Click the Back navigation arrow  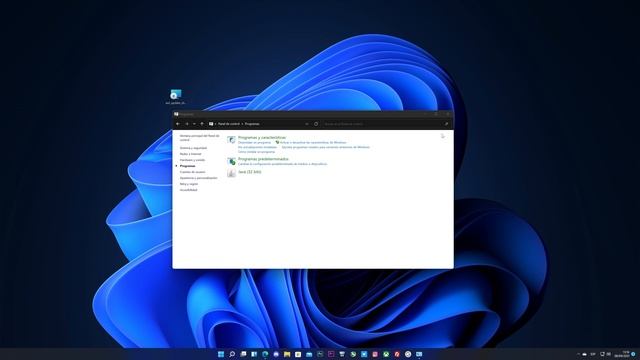178,124
